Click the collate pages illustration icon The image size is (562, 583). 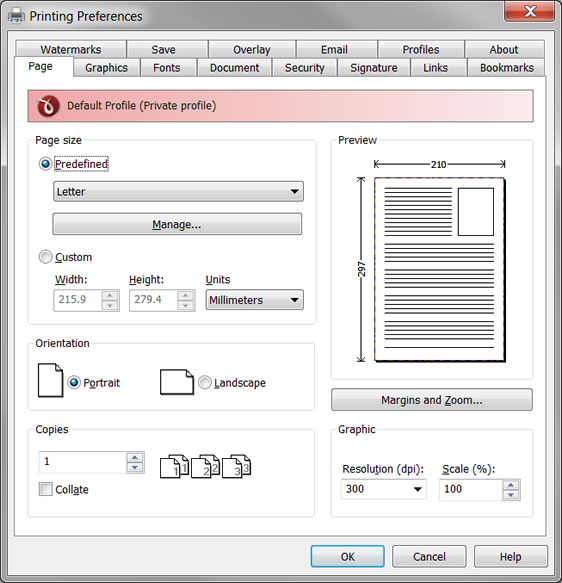(206, 466)
